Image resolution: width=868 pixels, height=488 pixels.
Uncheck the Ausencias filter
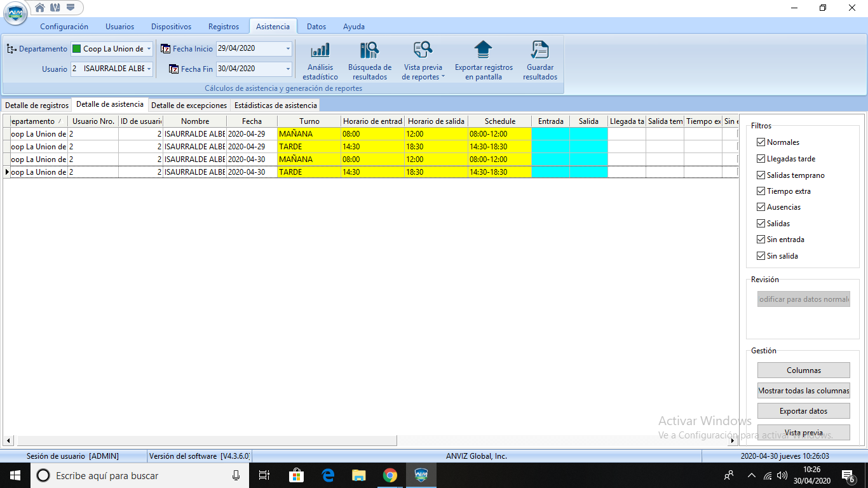pos(761,207)
